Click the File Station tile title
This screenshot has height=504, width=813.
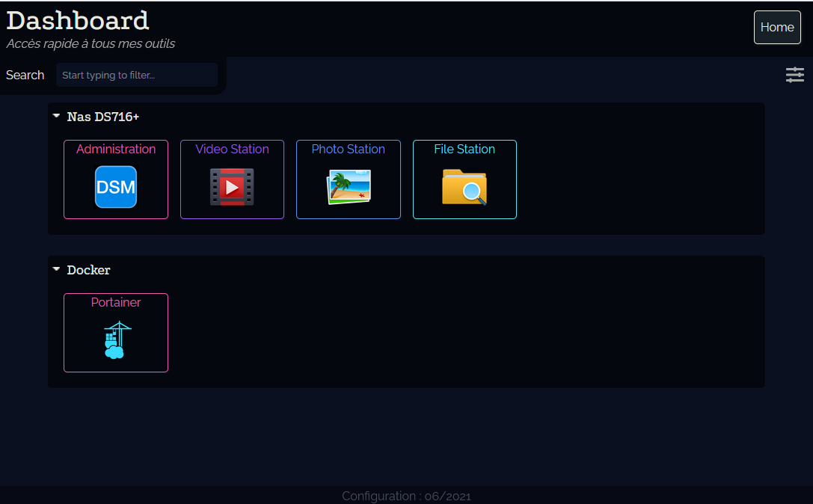click(x=464, y=149)
